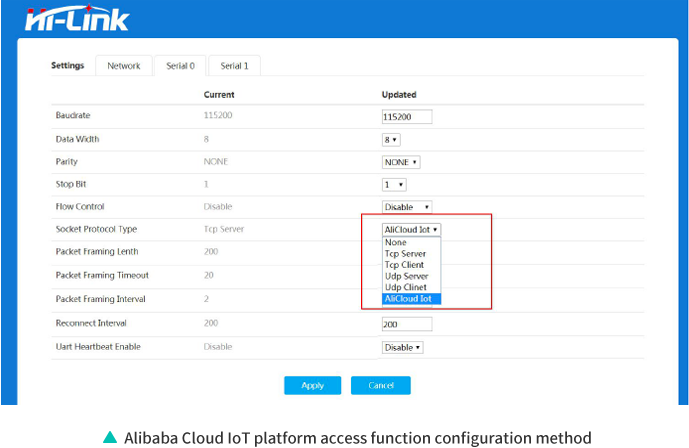
Task: Click the Current column header
Action: pos(219,94)
